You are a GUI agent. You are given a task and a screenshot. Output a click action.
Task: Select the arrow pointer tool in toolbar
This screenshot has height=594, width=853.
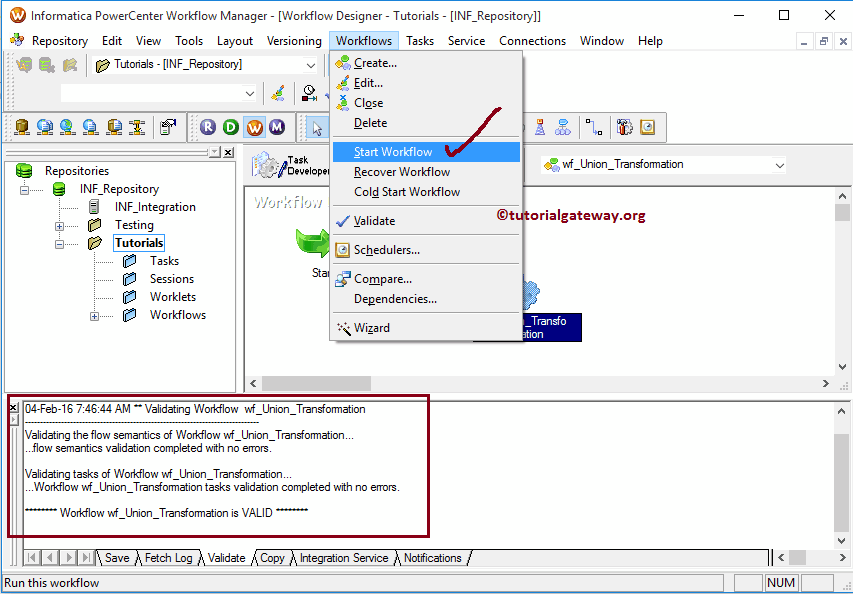(315, 127)
